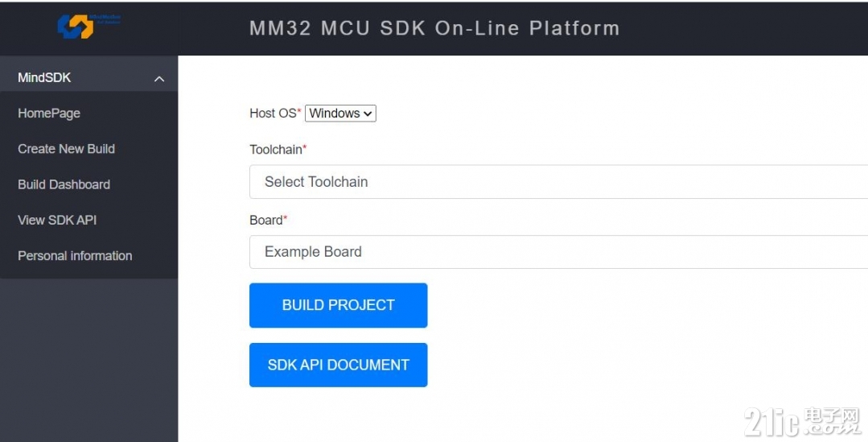Open the Host OS Windows dropdown
The image size is (868, 442).
pyautogui.click(x=340, y=113)
